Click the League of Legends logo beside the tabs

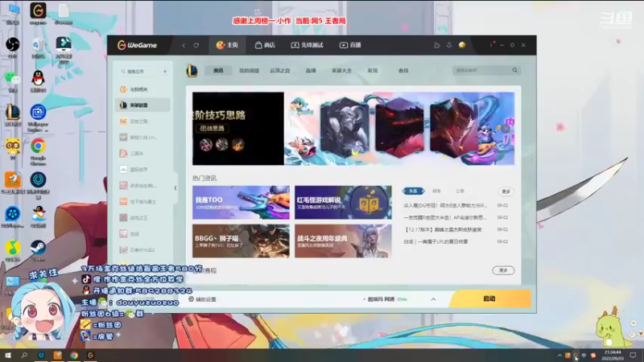192,71
